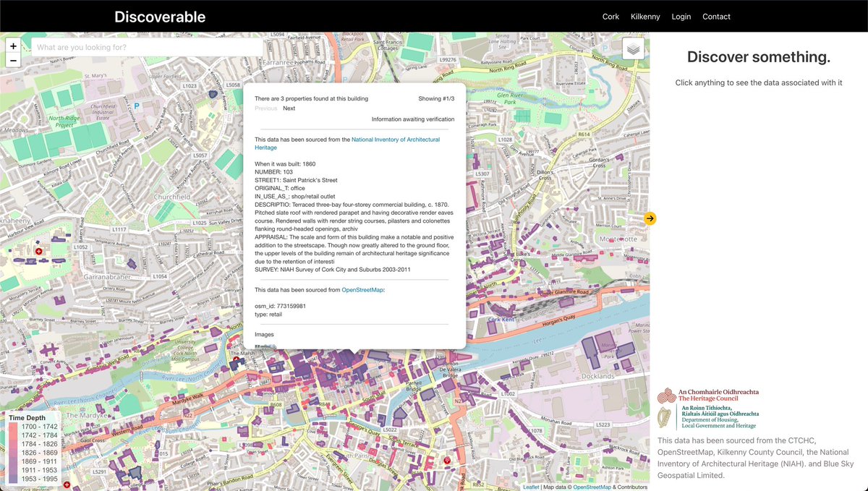Zoom out of the map
The height and width of the screenshot is (491, 868).
pos(13,60)
